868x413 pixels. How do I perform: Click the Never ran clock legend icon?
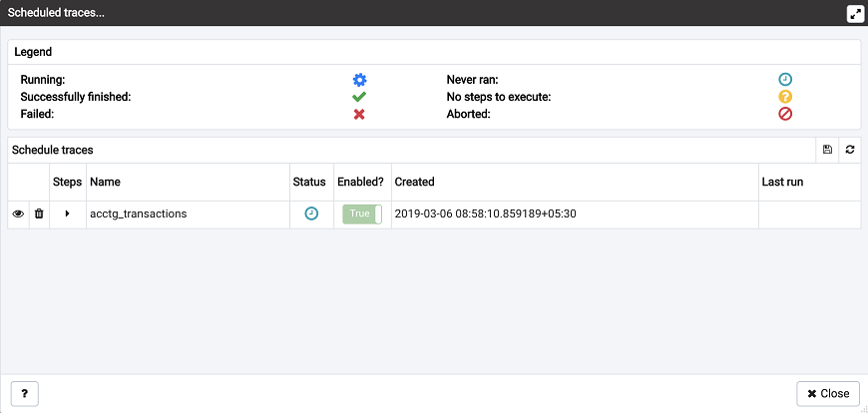(785, 80)
